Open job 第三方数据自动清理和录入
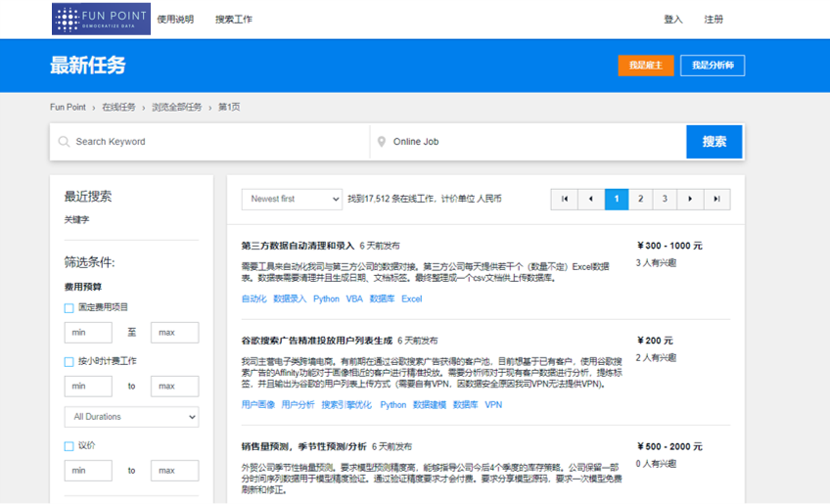 (298, 246)
